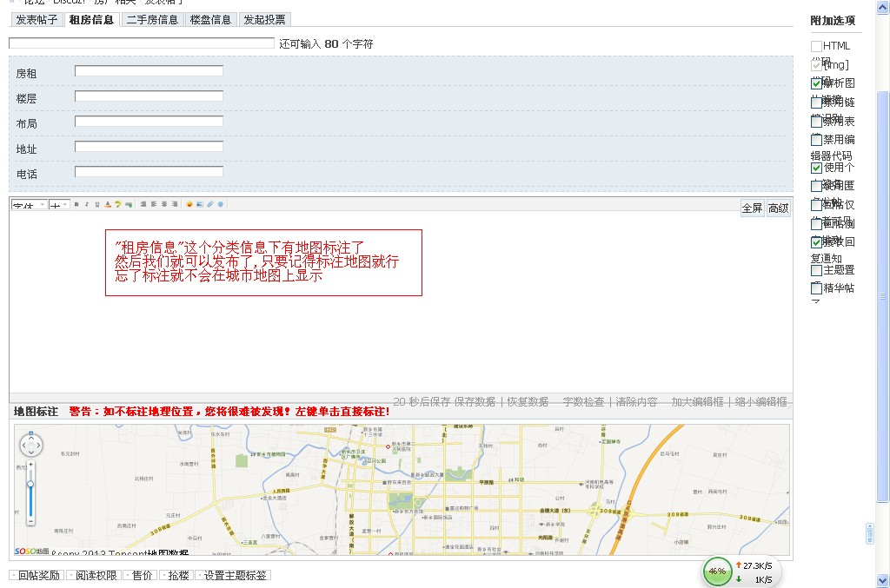Click the 字数检查 link
The image size is (890, 588).
tap(583, 401)
